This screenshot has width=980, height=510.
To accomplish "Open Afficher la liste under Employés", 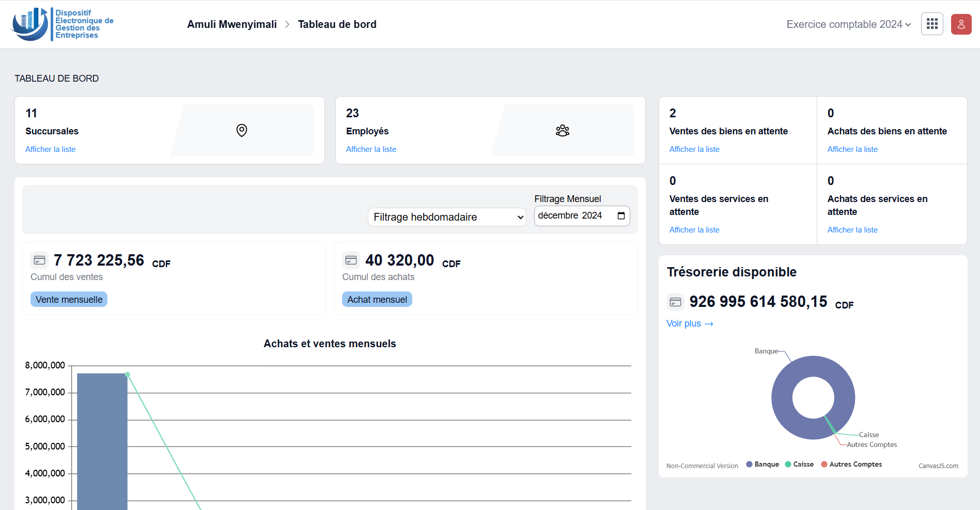I will [371, 149].
